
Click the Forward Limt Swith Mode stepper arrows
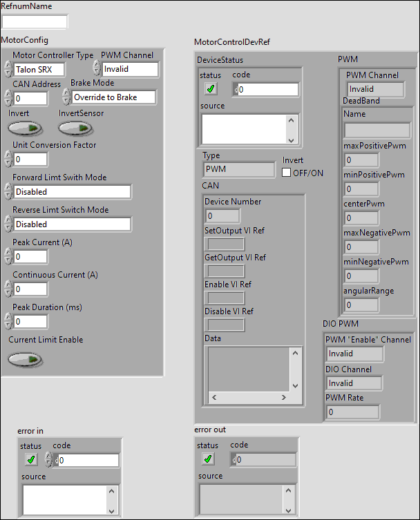pos(8,191)
